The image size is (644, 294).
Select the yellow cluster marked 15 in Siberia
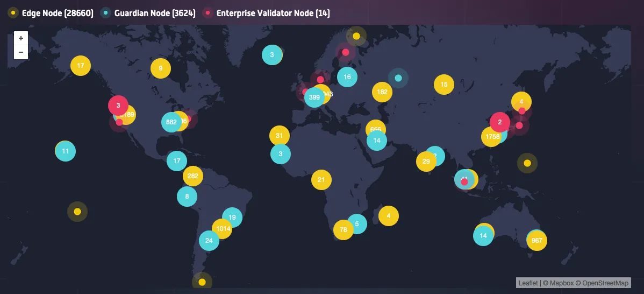click(444, 85)
